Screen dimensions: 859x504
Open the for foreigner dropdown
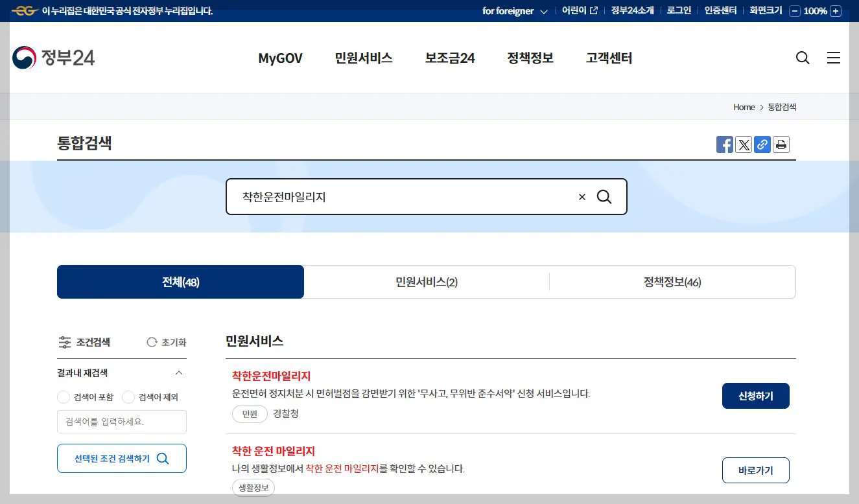click(514, 10)
